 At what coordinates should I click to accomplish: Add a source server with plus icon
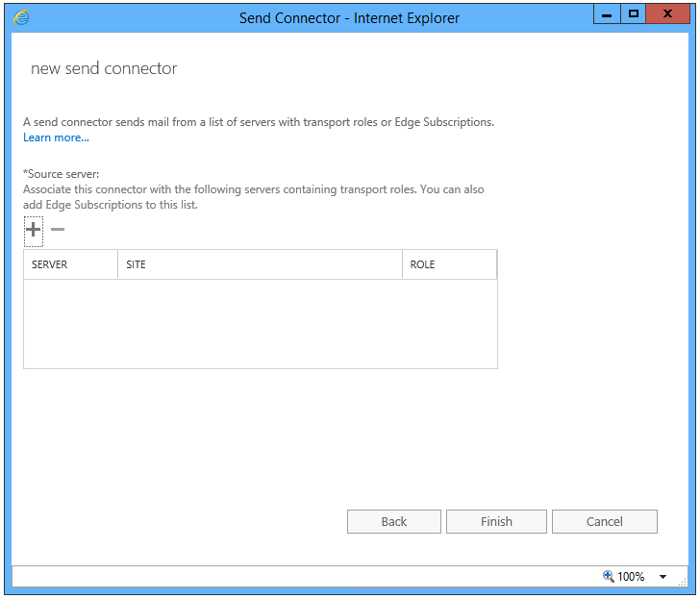pyautogui.click(x=33, y=231)
